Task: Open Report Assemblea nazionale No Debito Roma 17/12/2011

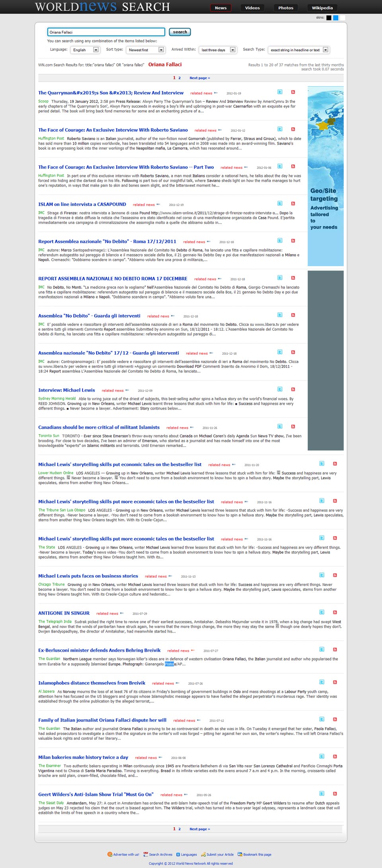Action: (x=107, y=241)
